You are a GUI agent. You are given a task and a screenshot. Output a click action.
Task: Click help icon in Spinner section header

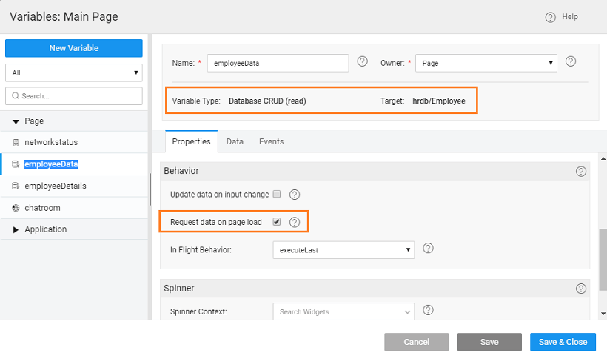tap(580, 288)
